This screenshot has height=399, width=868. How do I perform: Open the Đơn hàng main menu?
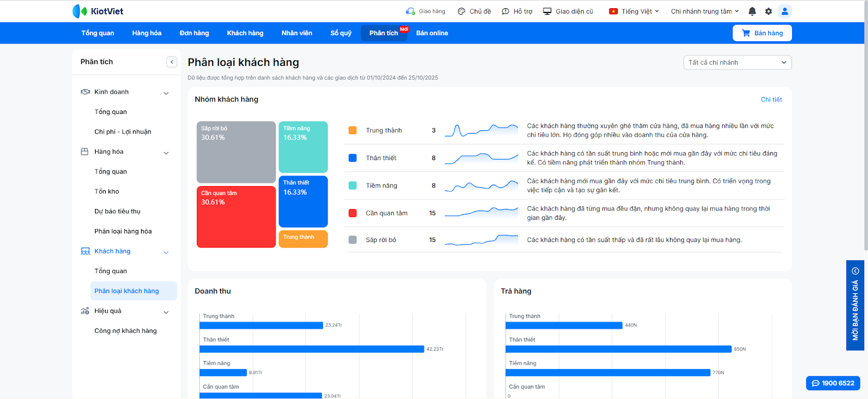194,33
